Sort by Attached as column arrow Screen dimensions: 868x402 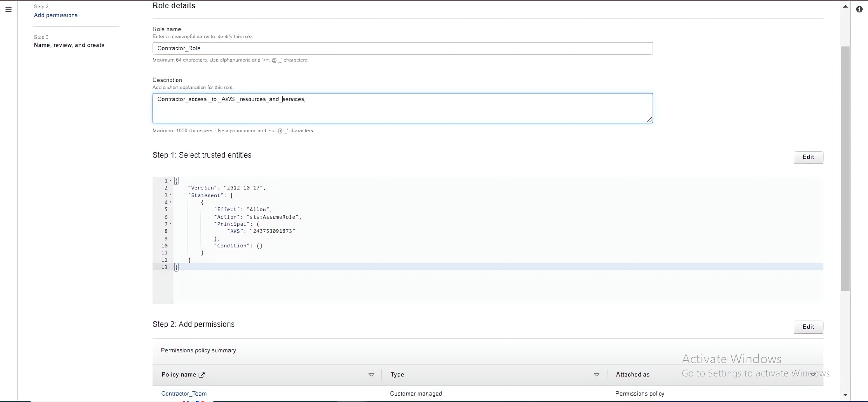(813, 374)
